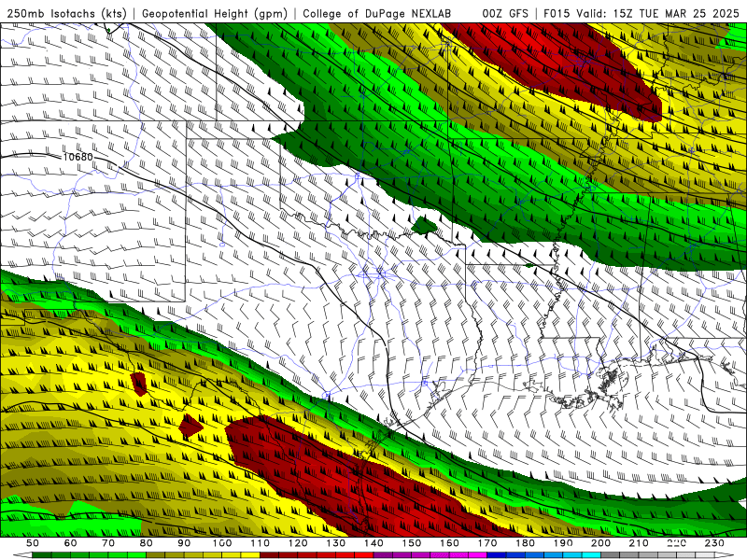
Task: Click the 'F015 Valid: 15Z TUE MAR 25 2025' text
Action: coord(641,14)
